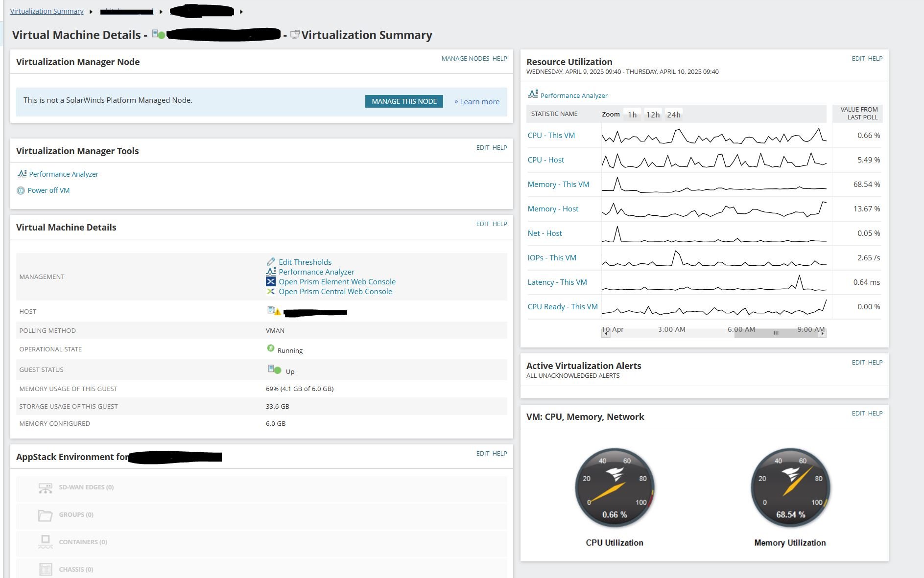Click the SD-WAN EDGES (0) row label
This screenshot has height=578, width=924.
[86, 487]
